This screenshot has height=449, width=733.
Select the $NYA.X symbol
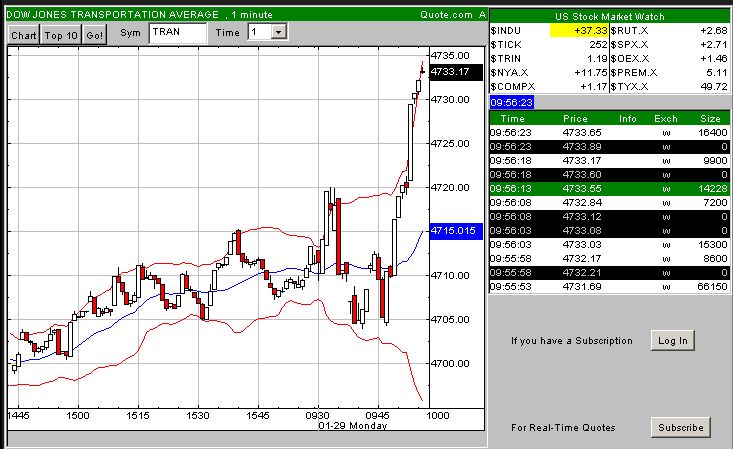[509, 73]
